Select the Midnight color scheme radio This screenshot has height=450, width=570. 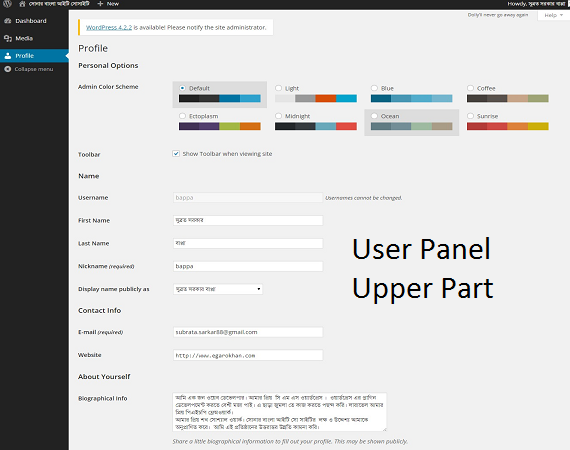point(278,116)
